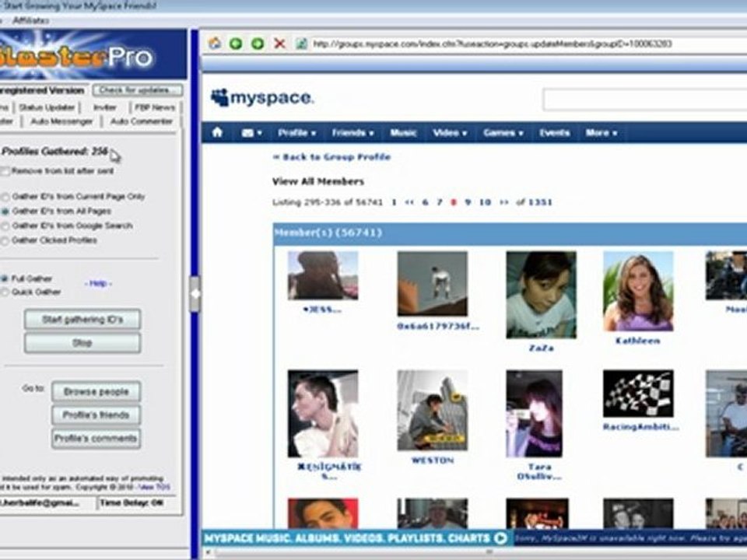This screenshot has width=747, height=560.
Task: Go to last page 1351 link
Action: coord(540,202)
